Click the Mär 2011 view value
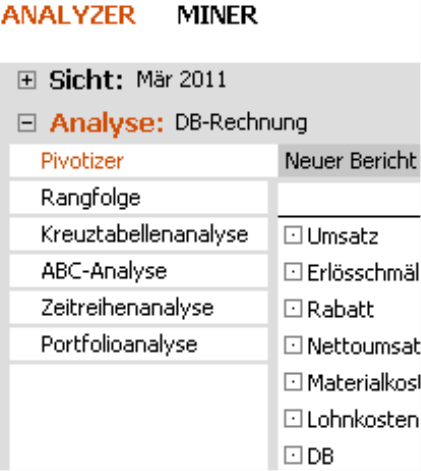421x471 pixels. click(x=181, y=80)
